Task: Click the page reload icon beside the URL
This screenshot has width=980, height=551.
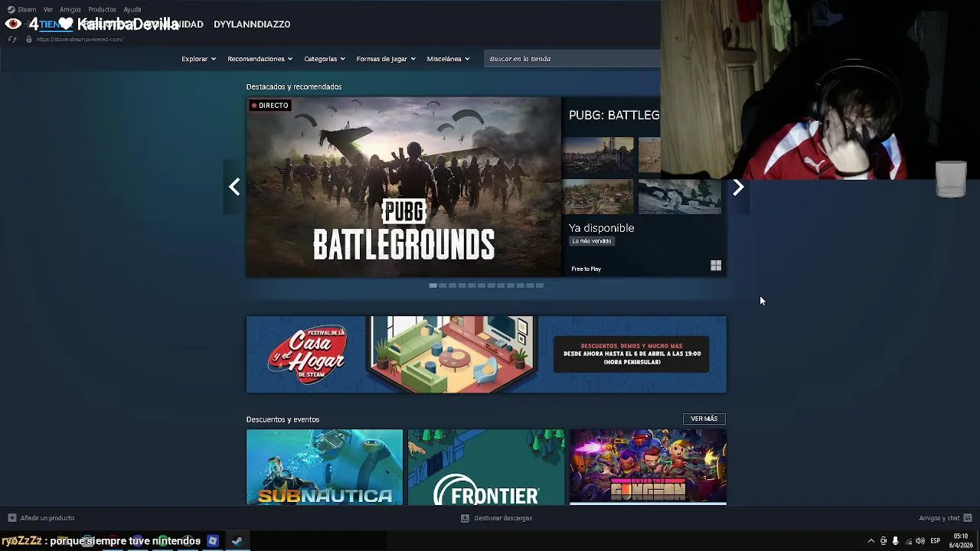Action: click(12, 39)
